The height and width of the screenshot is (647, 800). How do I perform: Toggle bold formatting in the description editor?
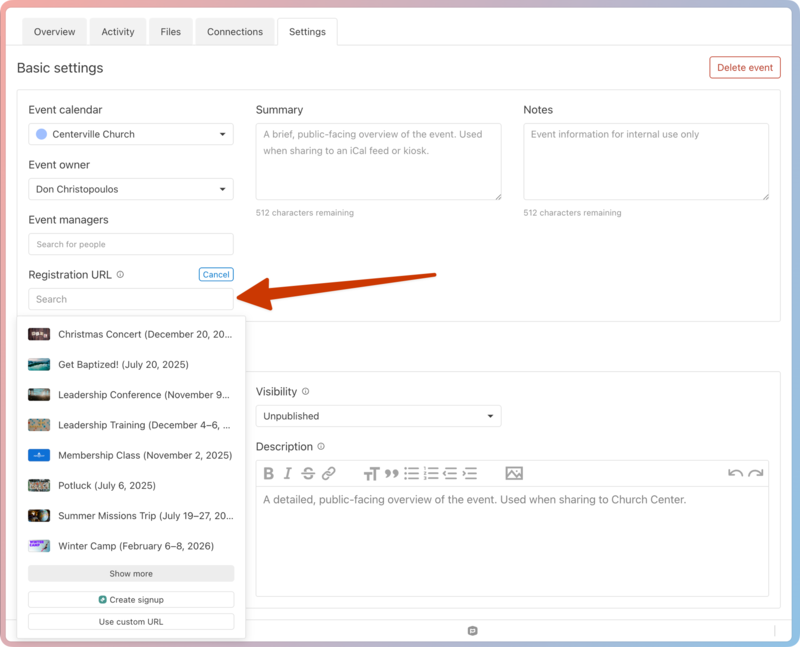click(x=269, y=474)
